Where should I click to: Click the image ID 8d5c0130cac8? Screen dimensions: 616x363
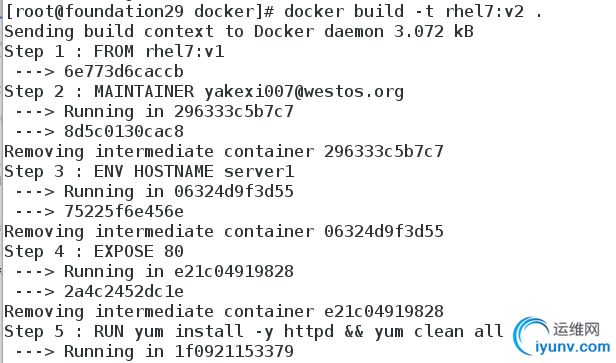124,132
